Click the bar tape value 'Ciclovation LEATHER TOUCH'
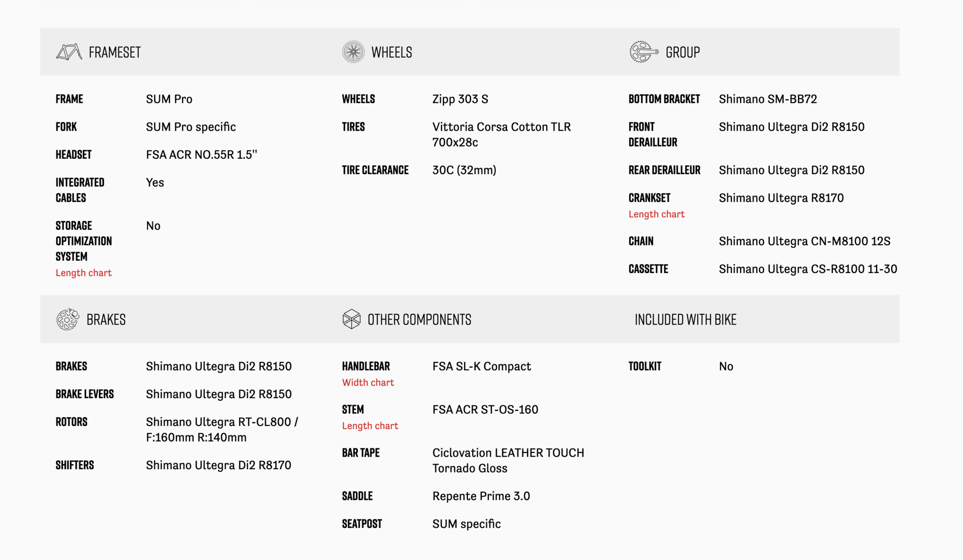The width and height of the screenshot is (963, 560). pyautogui.click(x=508, y=453)
